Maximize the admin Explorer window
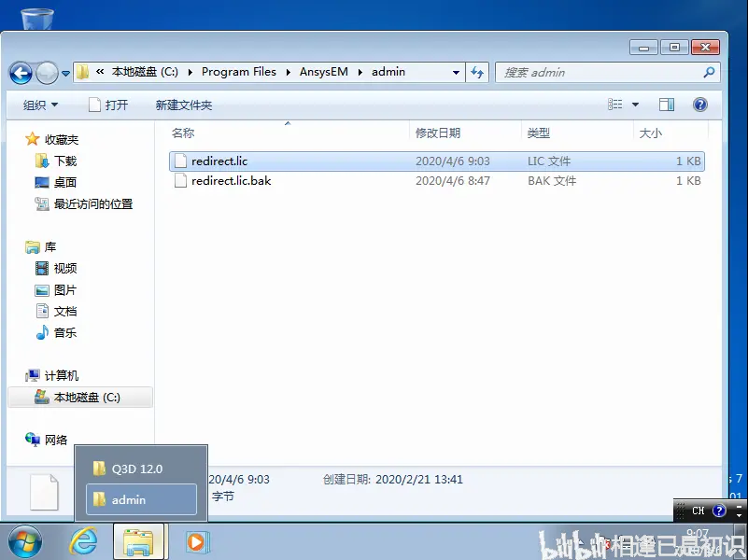This screenshot has width=748, height=560. pyautogui.click(x=674, y=48)
